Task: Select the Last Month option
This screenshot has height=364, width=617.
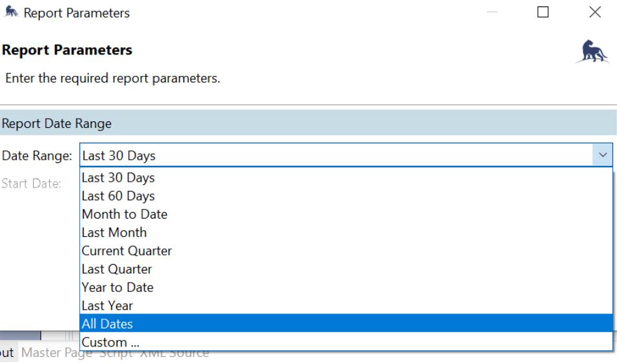Action: pos(114,232)
